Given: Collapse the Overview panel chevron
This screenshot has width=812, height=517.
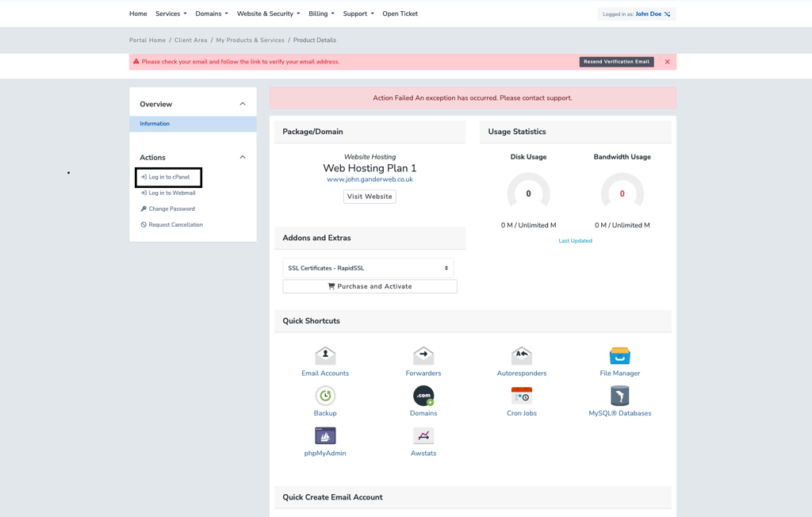Looking at the screenshot, I should (243, 104).
